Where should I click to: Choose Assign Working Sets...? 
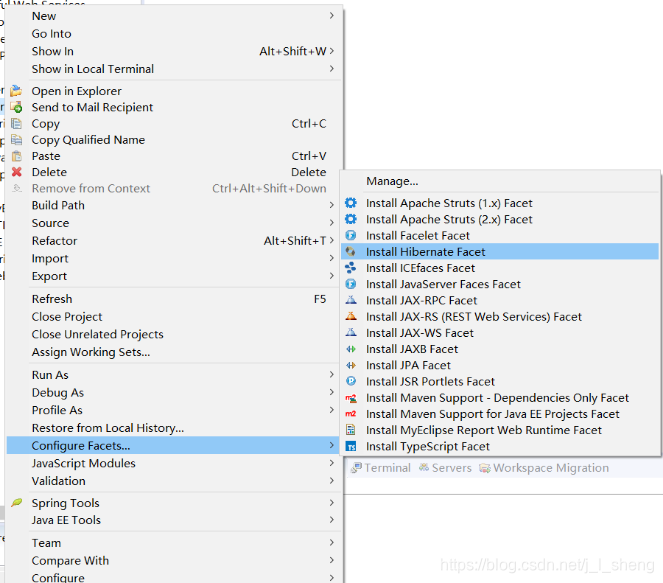click(x=173, y=352)
